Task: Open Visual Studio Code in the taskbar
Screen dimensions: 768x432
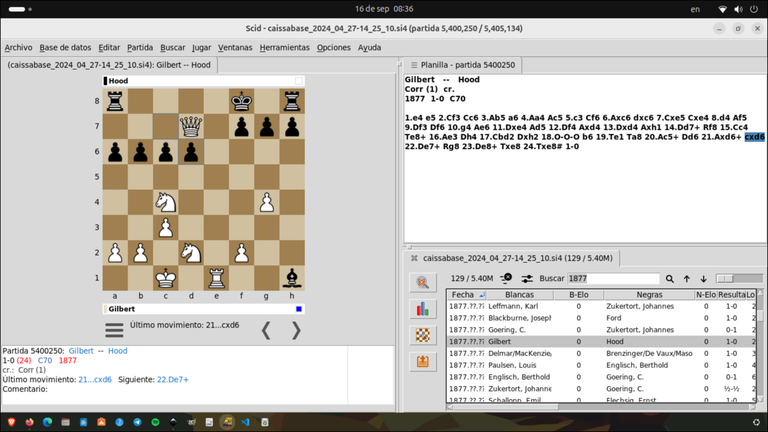Action: (245, 422)
